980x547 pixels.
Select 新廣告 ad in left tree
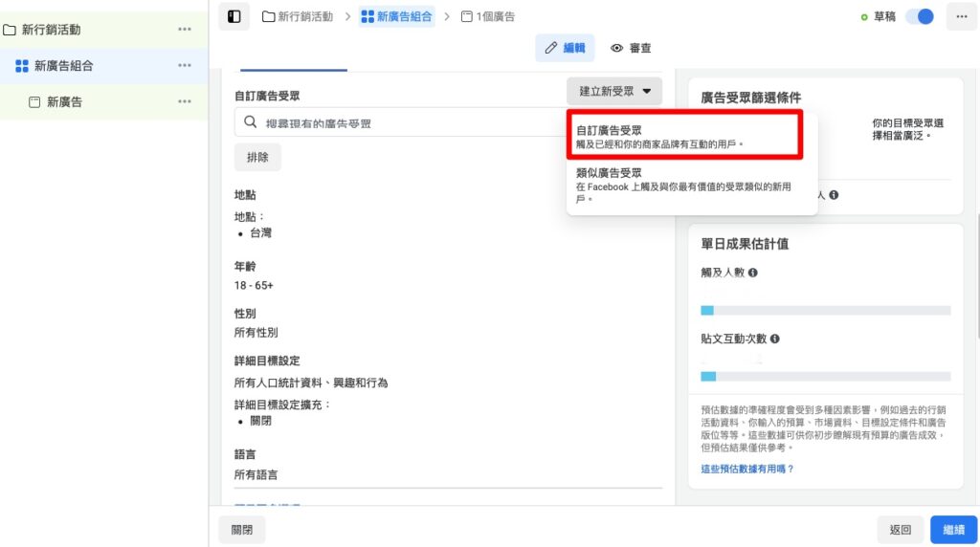click(64, 101)
